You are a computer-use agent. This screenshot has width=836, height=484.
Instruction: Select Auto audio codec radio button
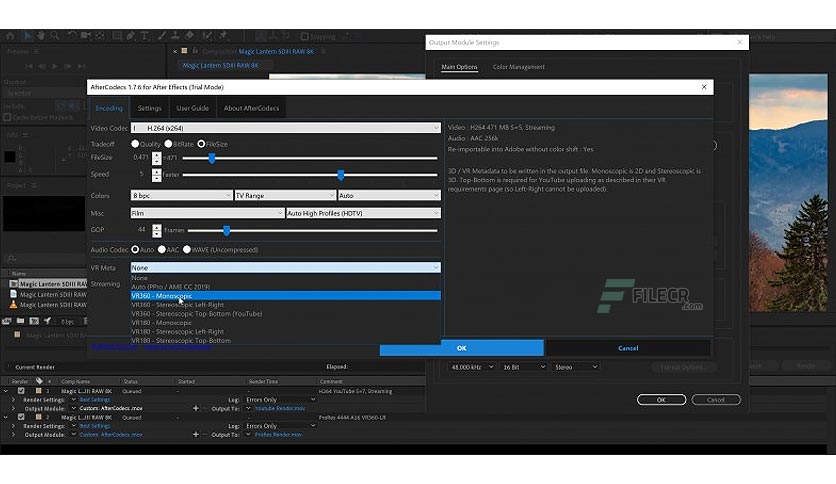[x=135, y=249]
